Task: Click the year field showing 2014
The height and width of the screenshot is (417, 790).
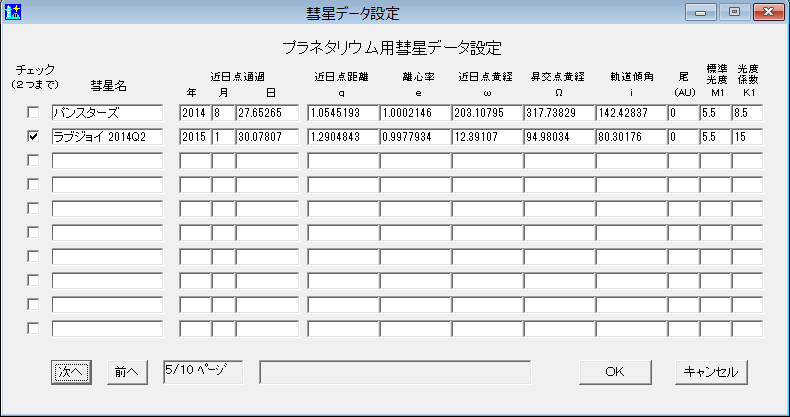Action: (x=194, y=112)
